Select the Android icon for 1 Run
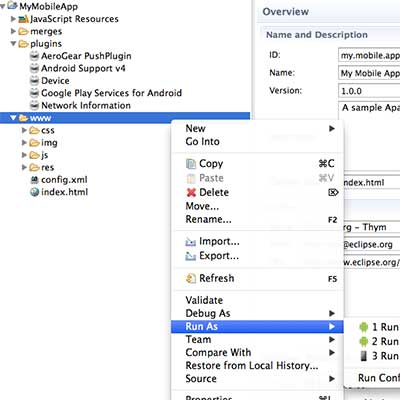The image size is (400, 400). click(x=364, y=327)
